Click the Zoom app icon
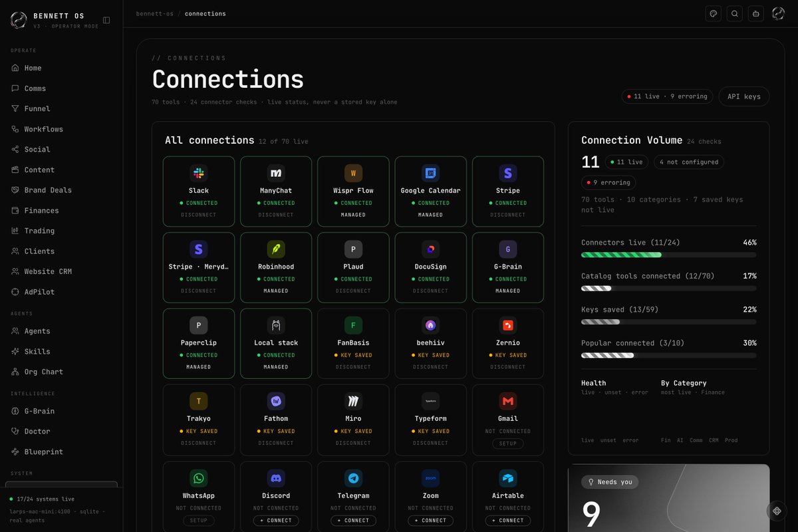This screenshot has width=798, height=532. (430, 478)
